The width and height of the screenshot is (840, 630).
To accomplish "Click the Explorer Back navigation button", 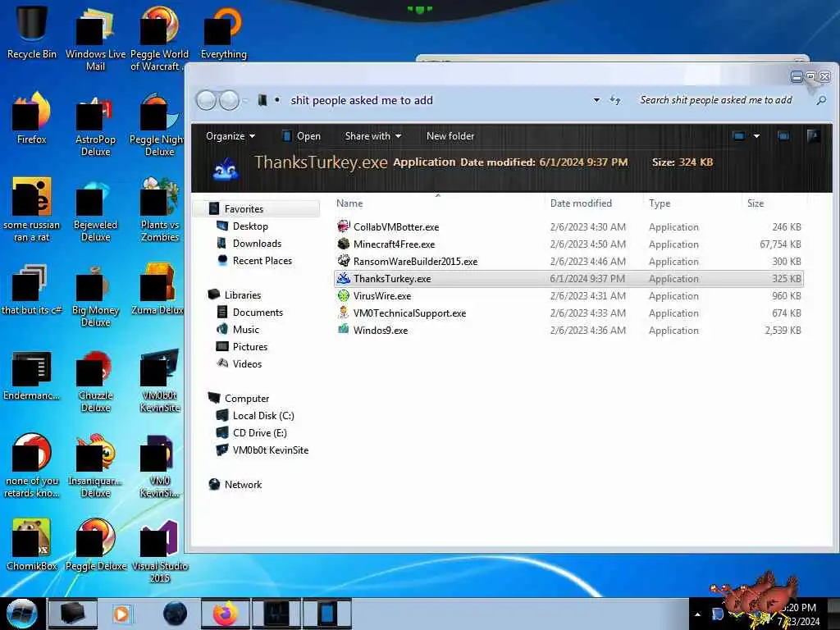I will coord(206,100).
